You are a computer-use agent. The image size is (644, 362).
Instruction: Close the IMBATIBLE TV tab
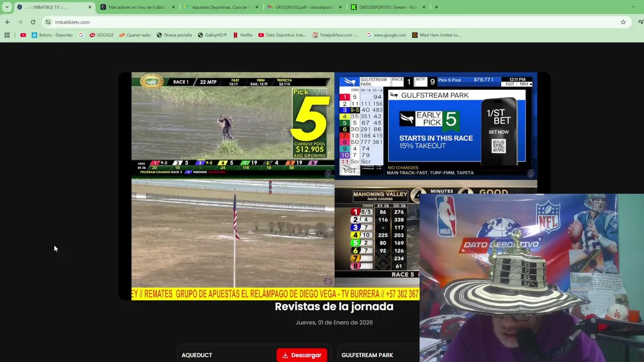(90, 7)
